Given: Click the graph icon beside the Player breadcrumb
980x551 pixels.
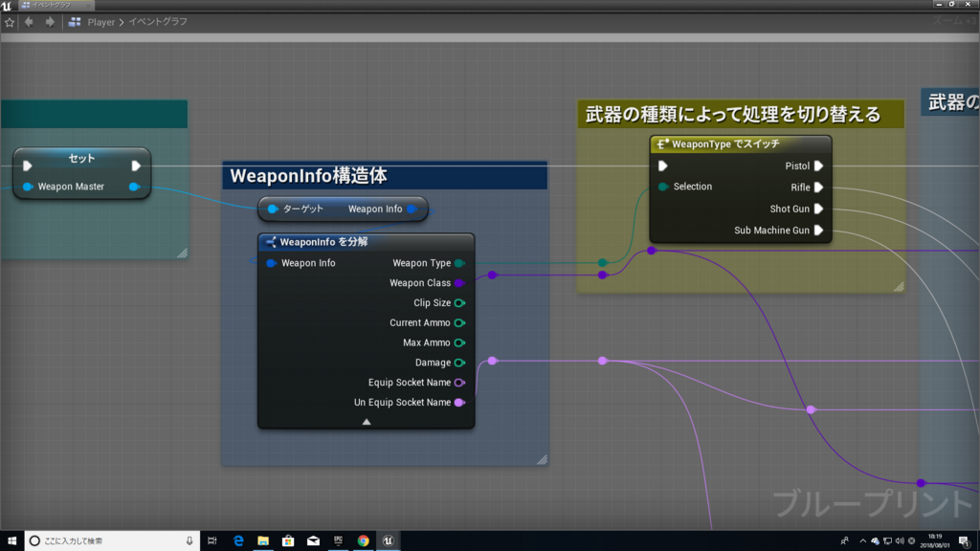Looking at the screenshot, I should (x=75, y=22).
